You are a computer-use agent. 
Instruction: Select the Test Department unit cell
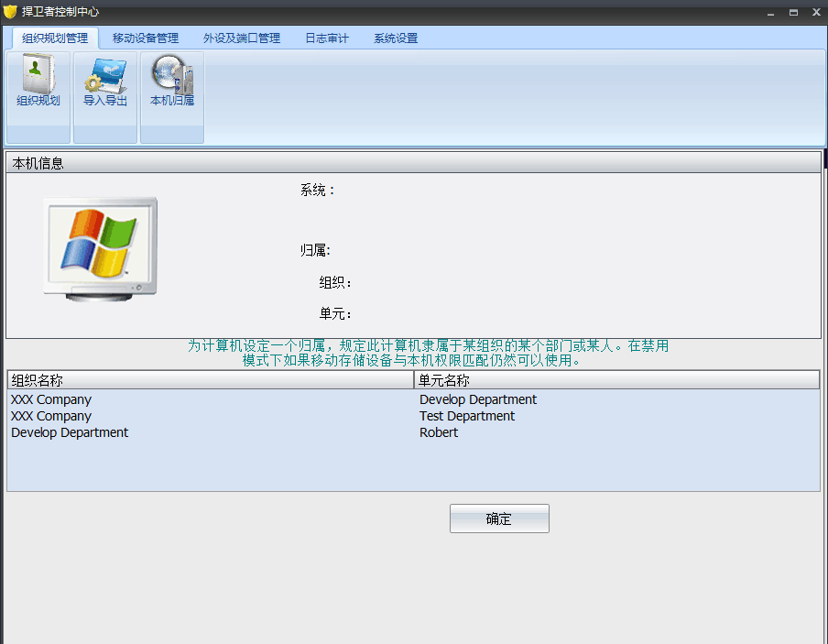pyautogui.click(x=467, y=416)
